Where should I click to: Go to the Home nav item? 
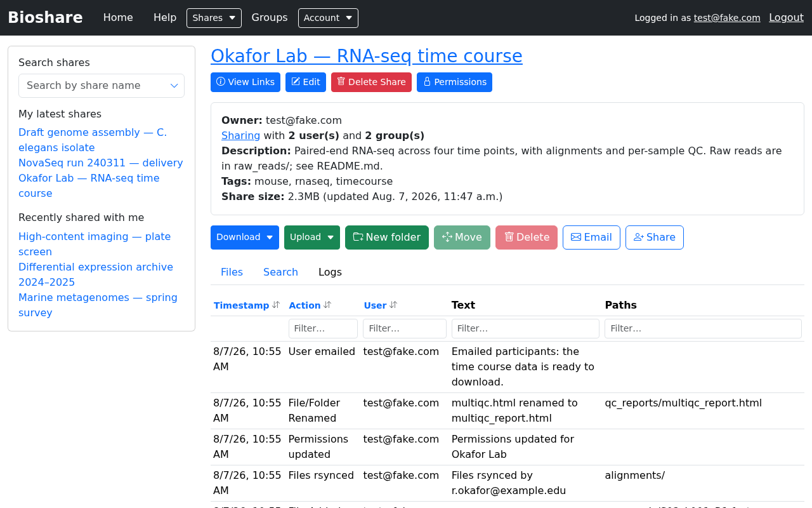(x=118, y=18)
